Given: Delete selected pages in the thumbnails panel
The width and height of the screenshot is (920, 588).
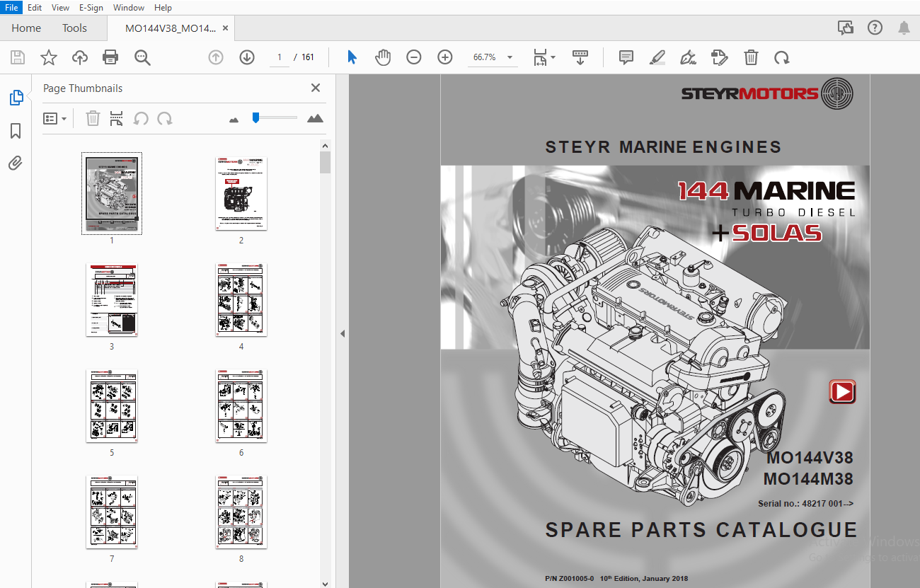Looking at the screenshot, I should tap(93, 119).
